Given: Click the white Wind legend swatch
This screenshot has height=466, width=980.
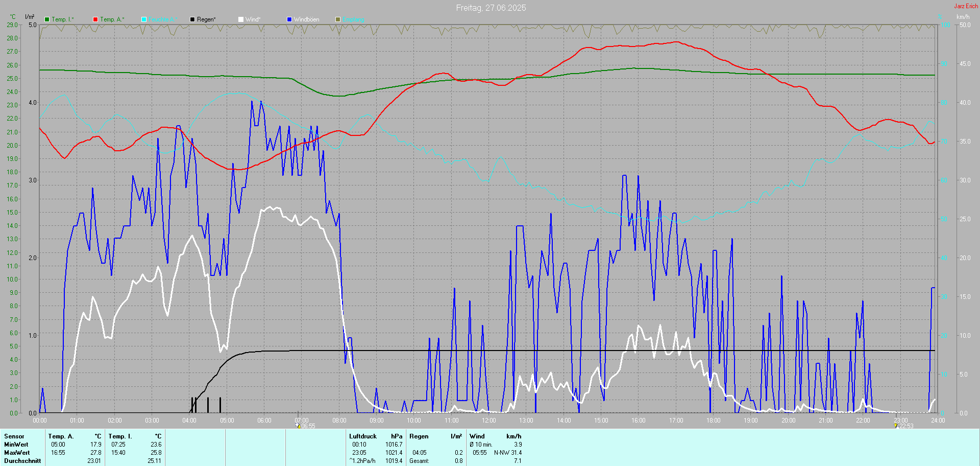Looking at the screenshot, I should [x=241, y=19].
